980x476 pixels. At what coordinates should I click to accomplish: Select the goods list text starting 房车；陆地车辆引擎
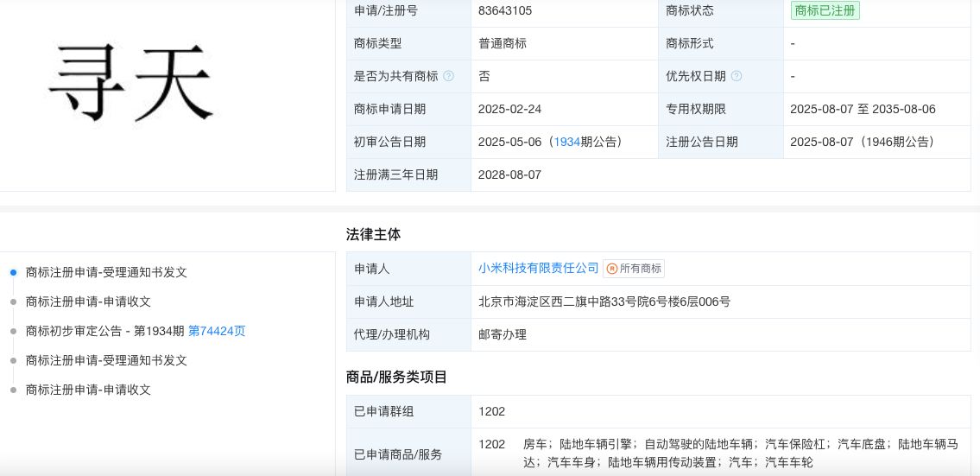740,454
